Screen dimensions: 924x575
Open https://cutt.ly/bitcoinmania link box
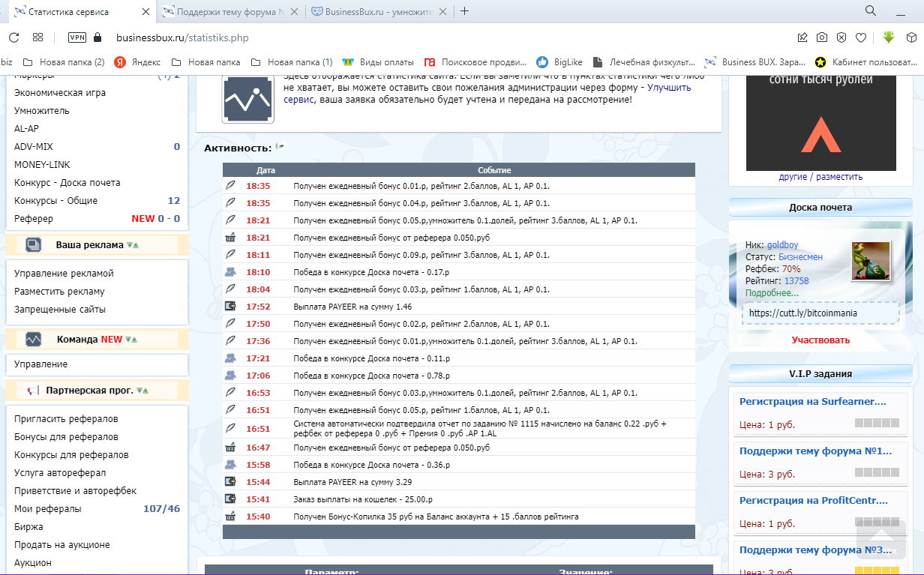click(820, 313)
